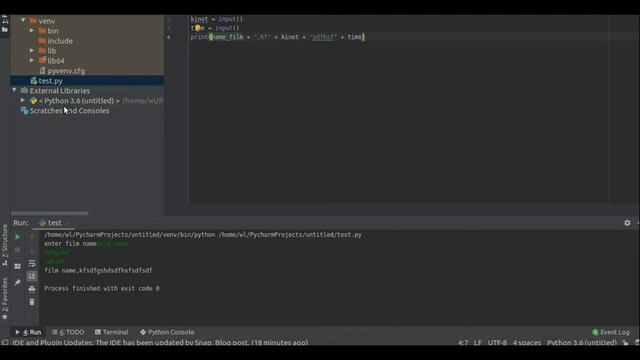Click the test.py Python file icon

pyautogui.click(x=33, y=81)
